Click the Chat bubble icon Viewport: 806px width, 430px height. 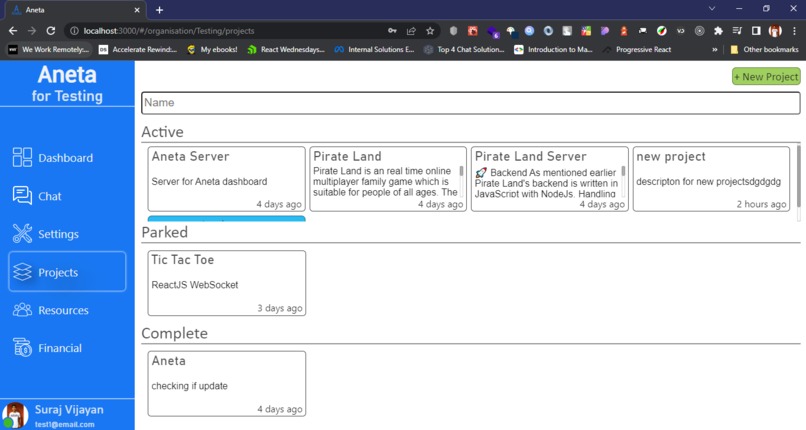pyautogui.click(x=22, y=195)
